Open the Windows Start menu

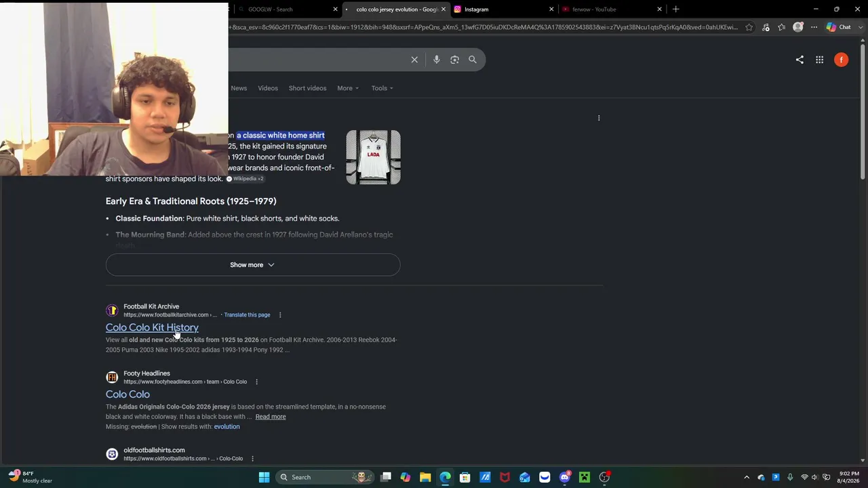pyautogui.click(x=264, y=477)
